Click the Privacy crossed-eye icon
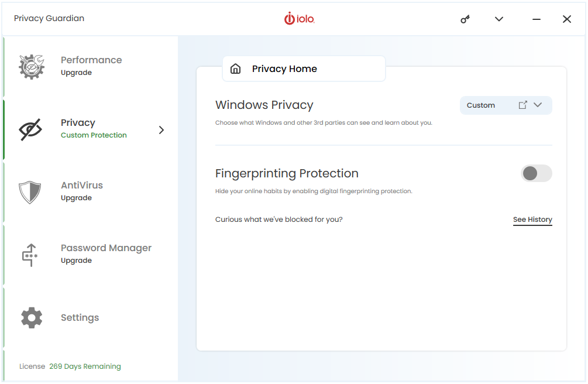Image resolution: width=588 pixels, height=384 pixels. coord(30,129)
